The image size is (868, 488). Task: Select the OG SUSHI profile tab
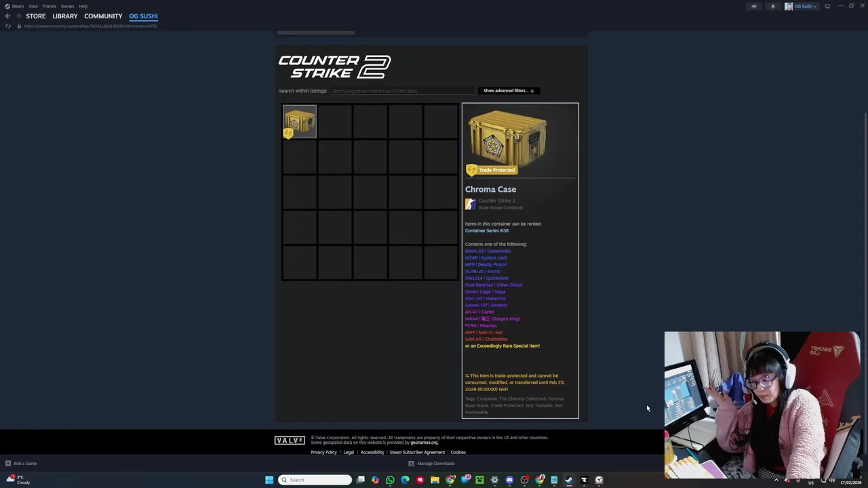coord(143,16)
